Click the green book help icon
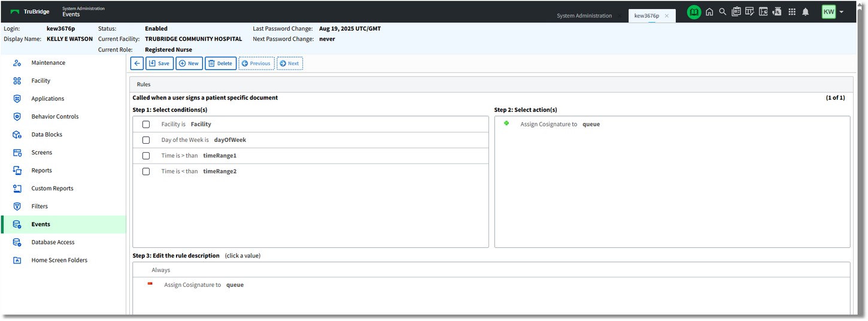Screen dimensions: 868x321 (694, 12)
